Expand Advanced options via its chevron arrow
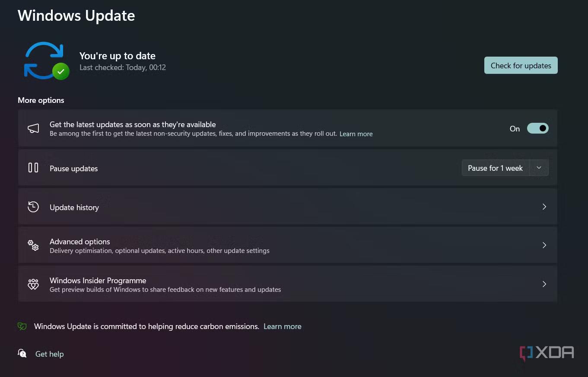588x377 pixels. coord(544,245)
